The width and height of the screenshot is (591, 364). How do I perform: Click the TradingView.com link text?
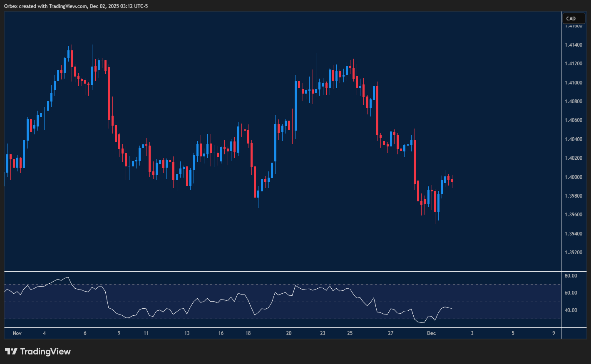(67, 6)
